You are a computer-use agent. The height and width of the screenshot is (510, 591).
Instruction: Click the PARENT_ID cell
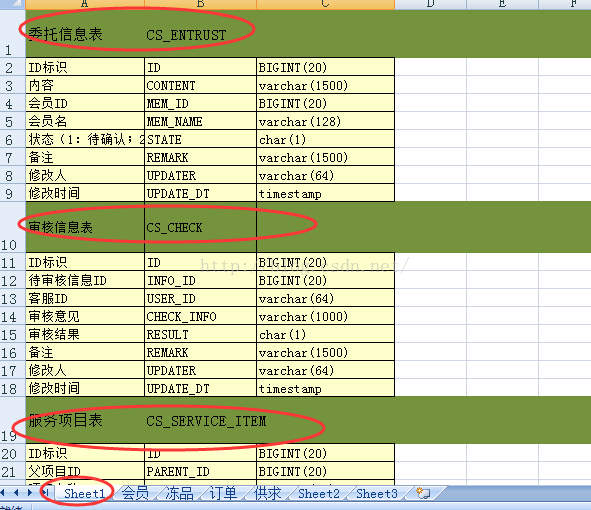pyautogui.click(x=200, y=471)
